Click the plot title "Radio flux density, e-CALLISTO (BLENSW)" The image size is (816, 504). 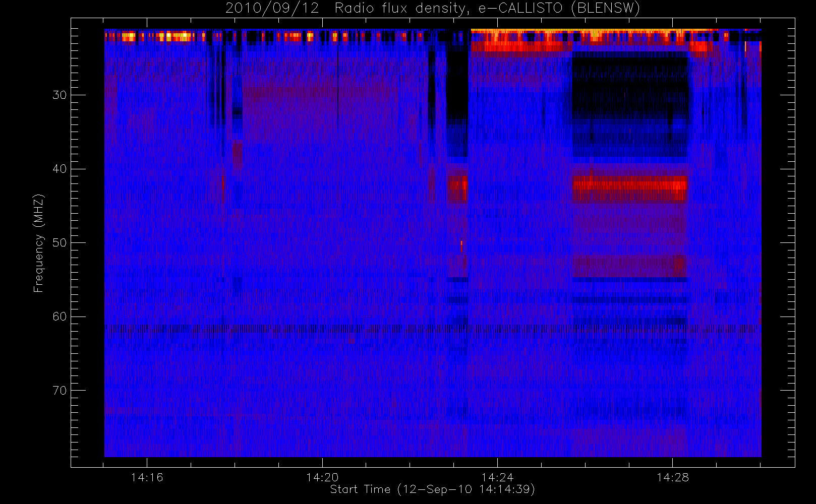point(487,9)
